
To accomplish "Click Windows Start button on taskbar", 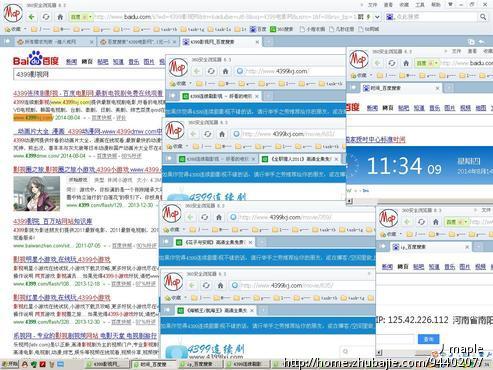I will 9,364.
